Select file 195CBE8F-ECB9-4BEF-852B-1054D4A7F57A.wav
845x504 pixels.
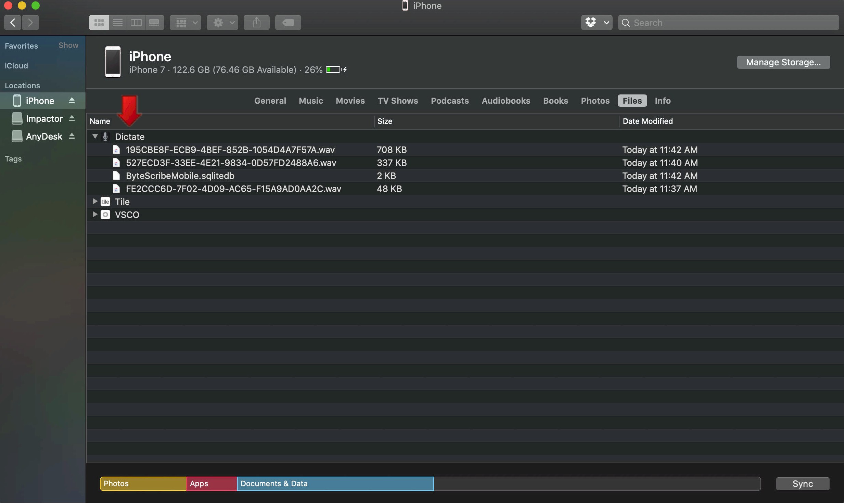point(465,150)
